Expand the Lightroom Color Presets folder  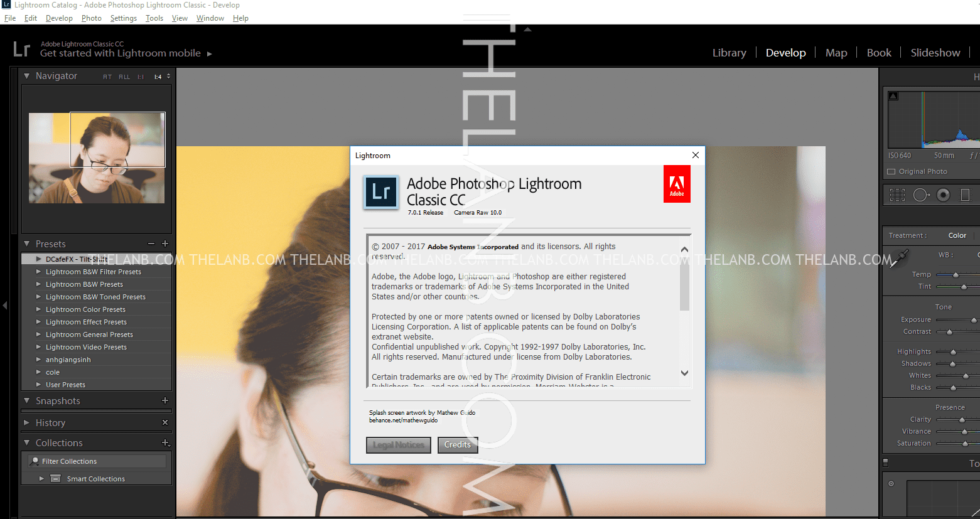39,309
